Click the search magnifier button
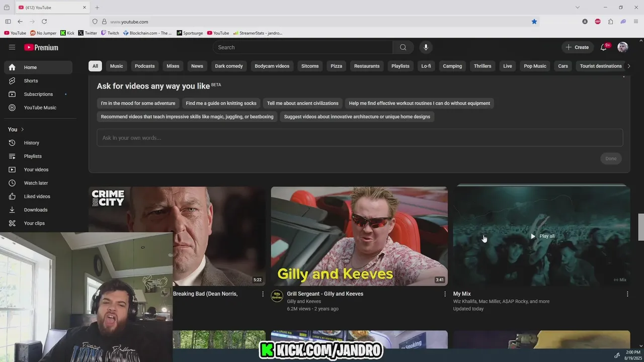 click(x=403, y=47)
